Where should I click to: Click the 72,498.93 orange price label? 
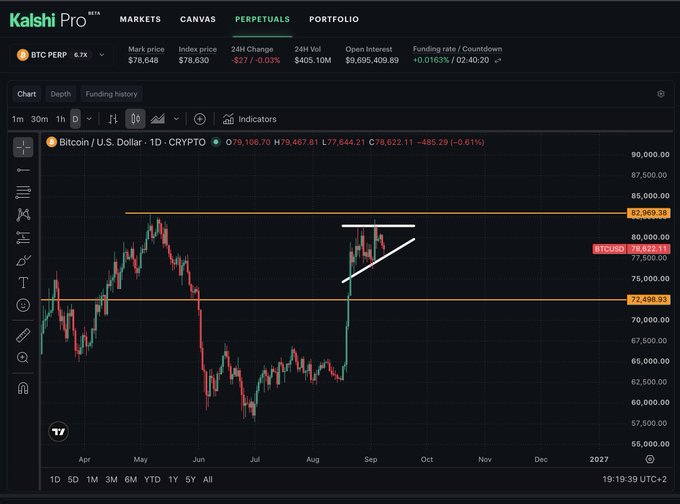pos(649,299)
